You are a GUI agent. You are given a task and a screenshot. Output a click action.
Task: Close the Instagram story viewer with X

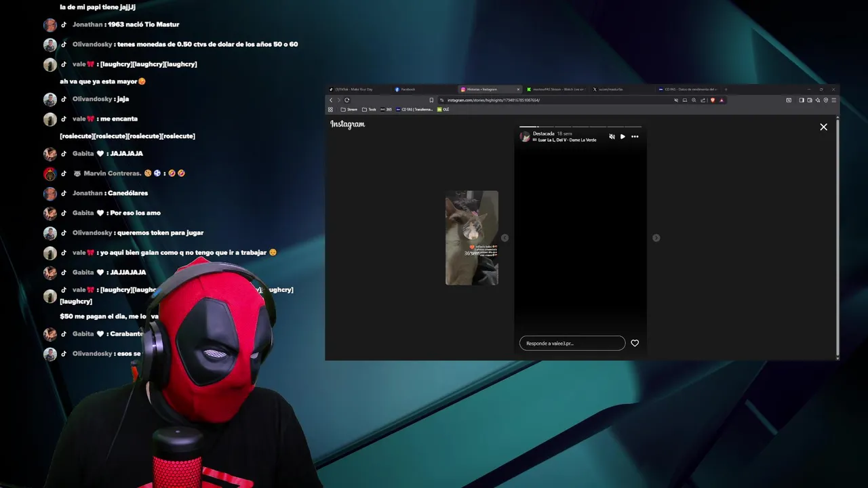point(823,127)
